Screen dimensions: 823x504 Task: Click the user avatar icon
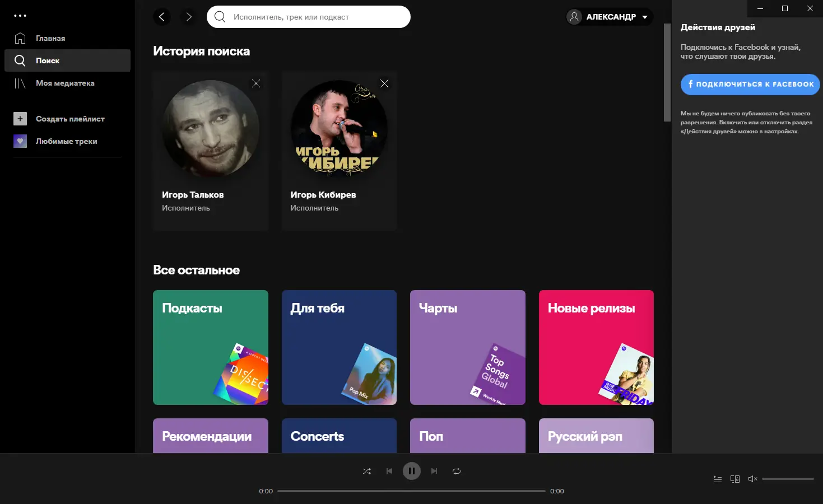coord(574,17)
